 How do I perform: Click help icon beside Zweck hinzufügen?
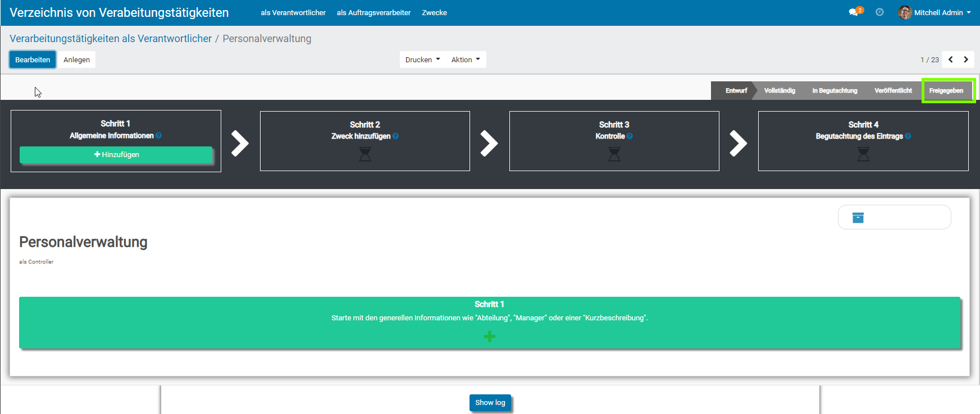395,136
